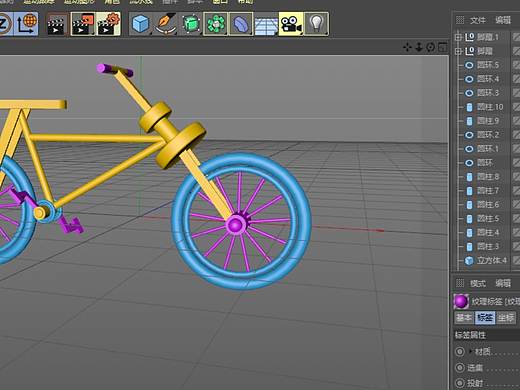The width and height of the screenshot is (520, 390).
Task: Select the 圆环.1 object row
Action: (487, 149)
